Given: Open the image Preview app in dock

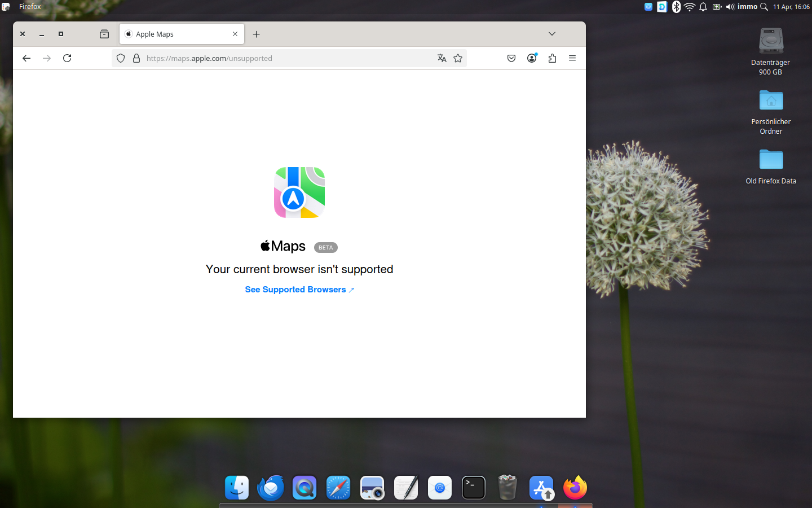Looking at the screenshot, I should (372, 488).
